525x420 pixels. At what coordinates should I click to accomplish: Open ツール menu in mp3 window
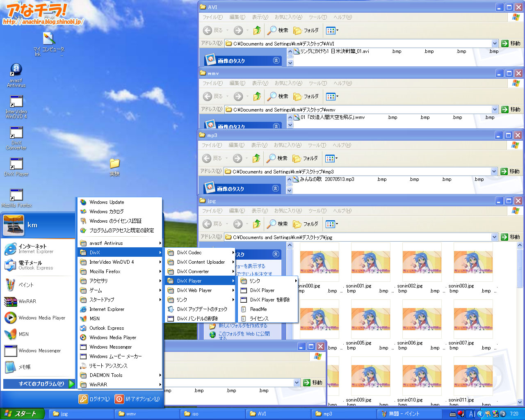pyautogui.click(x=317, y=145)
